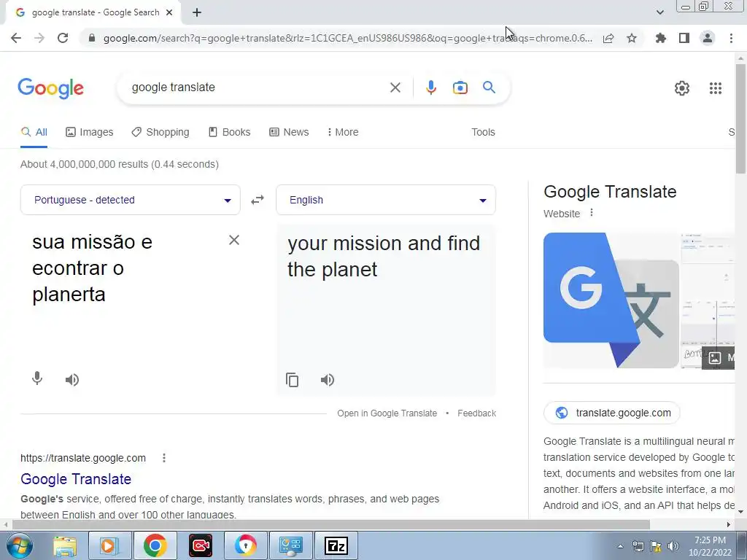Start voice search with microphone icon
The height and width of the screenshot is (560, 747).
430,87
